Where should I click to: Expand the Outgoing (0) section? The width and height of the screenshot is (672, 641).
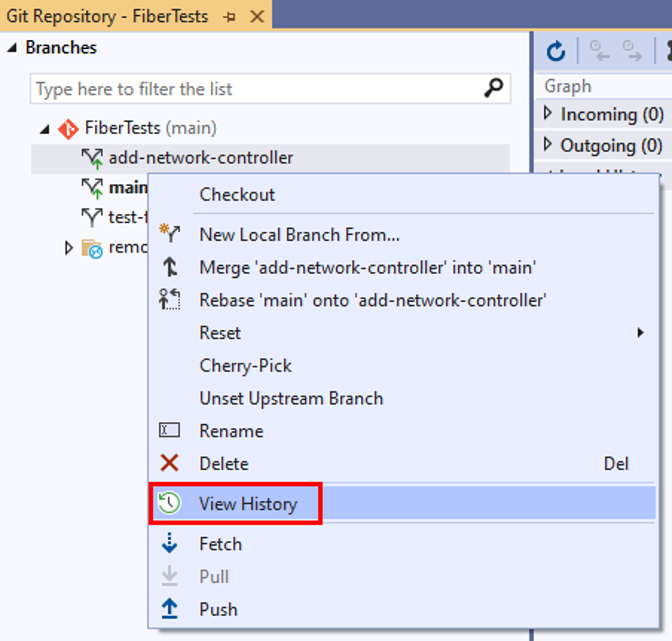coord(548,145)
